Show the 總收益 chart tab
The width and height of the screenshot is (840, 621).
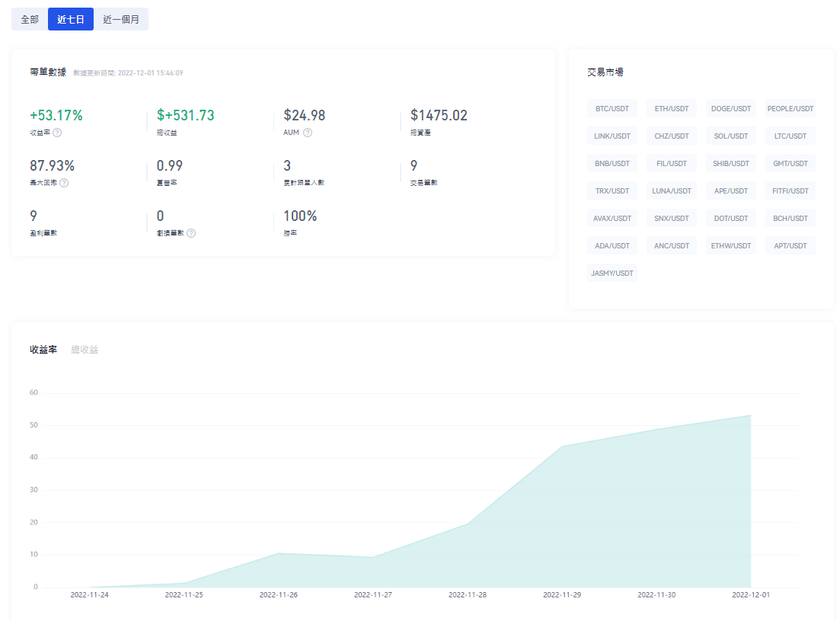tap(85, 350)
